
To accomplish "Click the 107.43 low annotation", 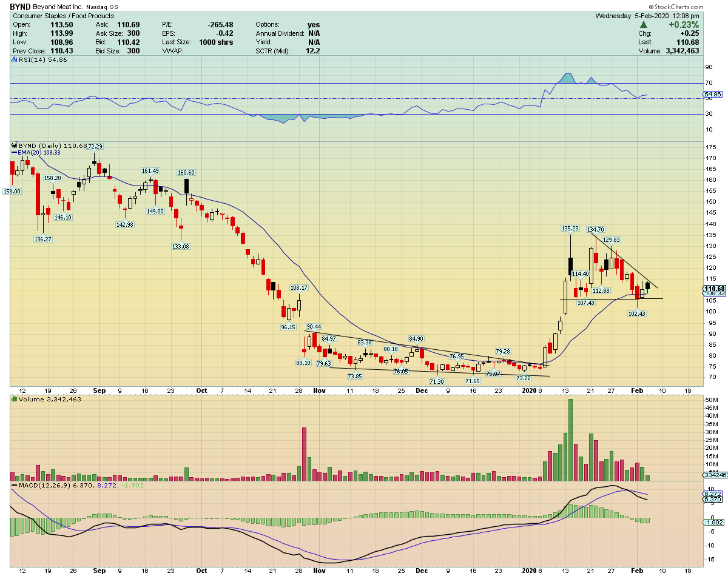I will [586, 303].
